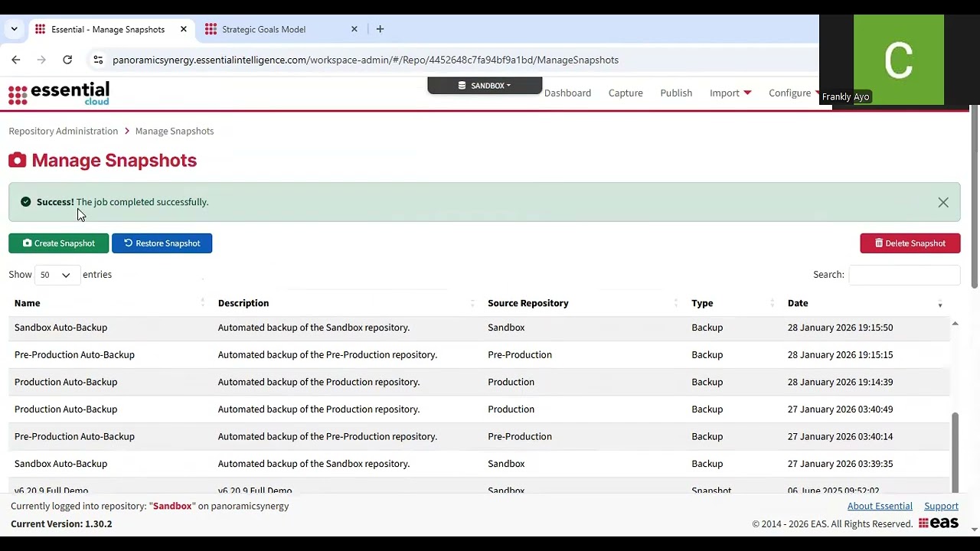
Task: Open the Publish menu item
Action: click(676, 93)
